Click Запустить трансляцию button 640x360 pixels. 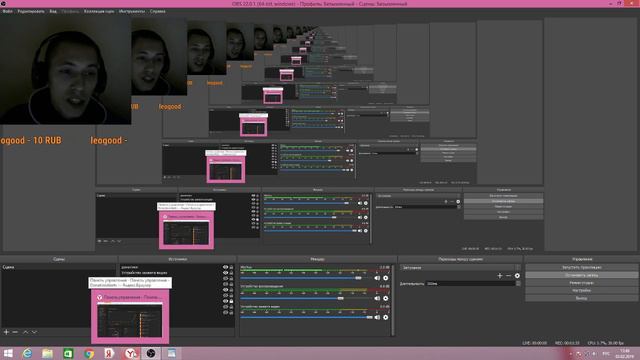click(x=582, y=267)
